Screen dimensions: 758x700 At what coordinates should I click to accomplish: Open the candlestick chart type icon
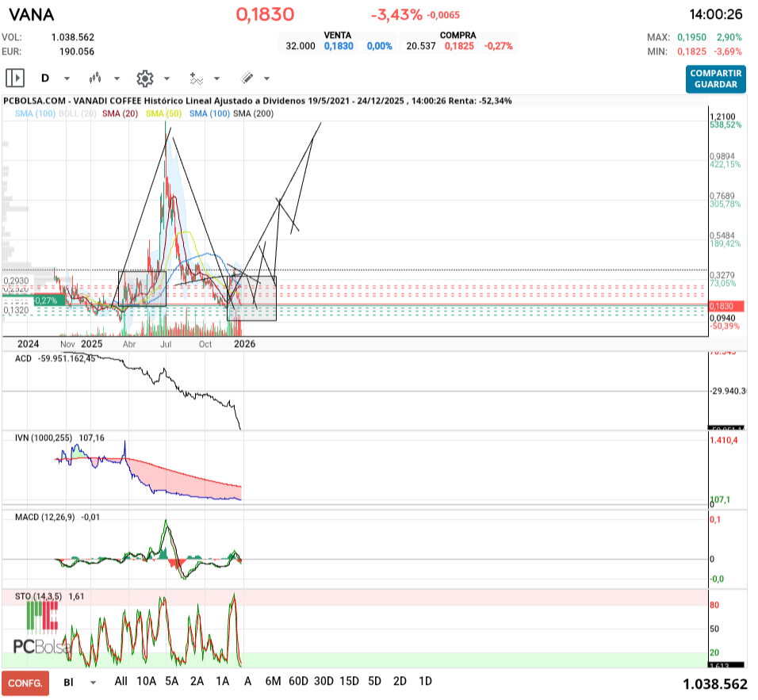coord(96,78)
